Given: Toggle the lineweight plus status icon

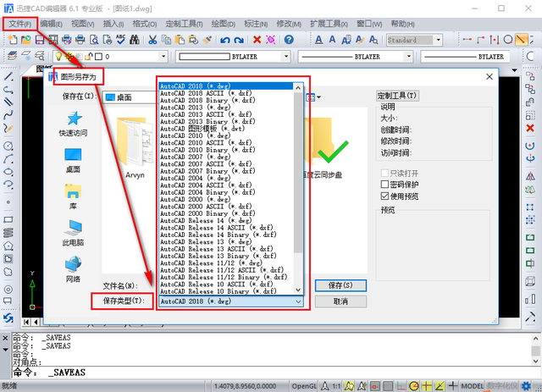Looking at the screenshot, I should 452,386.
